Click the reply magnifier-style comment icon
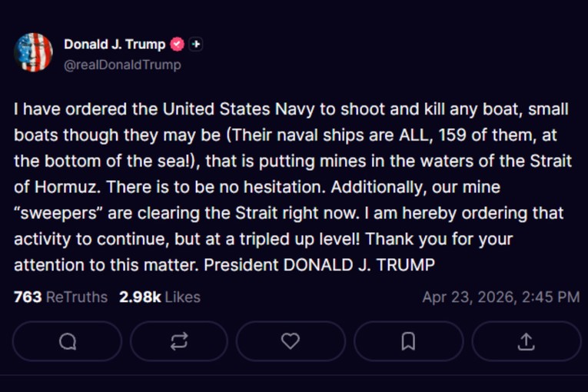The height and width of the screenshot is (392, 588). pos(68,341)
